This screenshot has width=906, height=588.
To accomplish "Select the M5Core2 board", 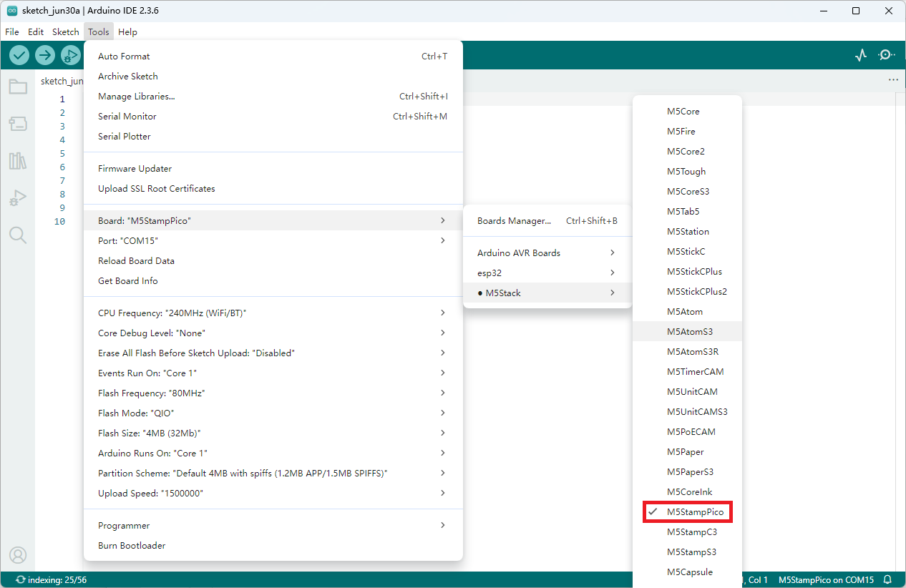I will point(687,151).
